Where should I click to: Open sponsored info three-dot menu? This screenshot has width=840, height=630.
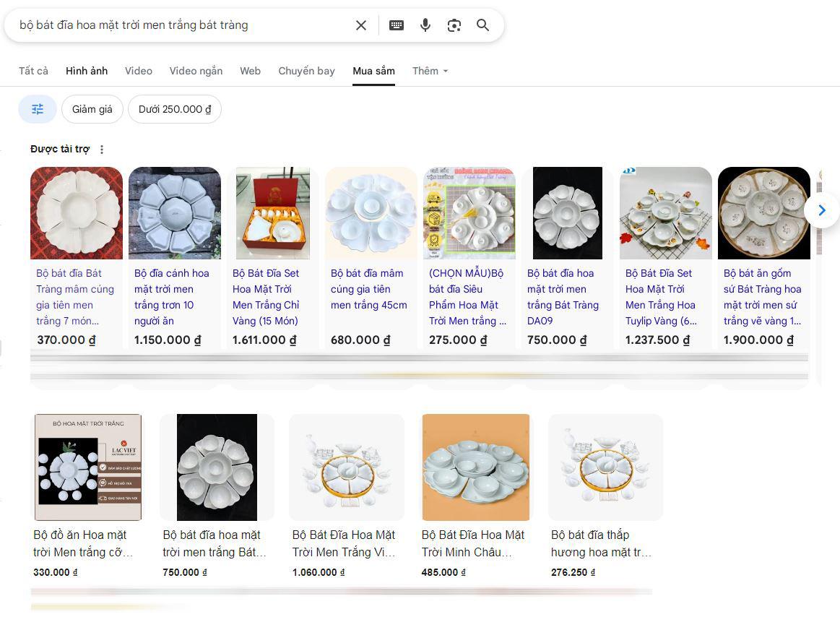click(102, 150)
